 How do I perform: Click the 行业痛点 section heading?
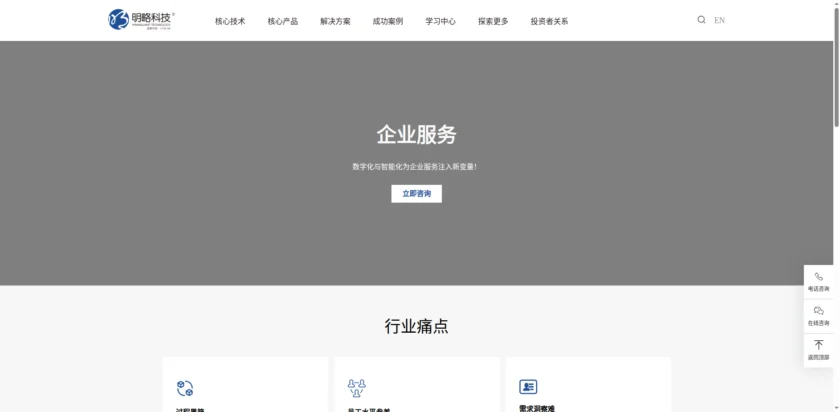416,326
